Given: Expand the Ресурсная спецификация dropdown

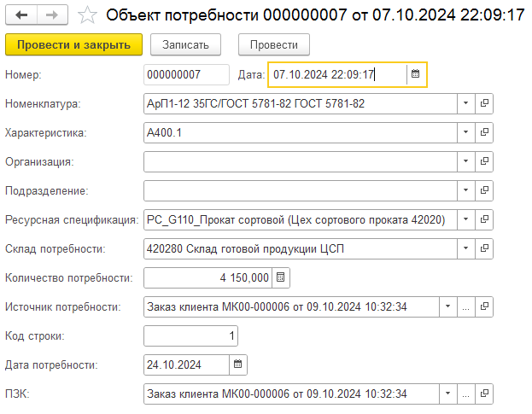Looking at the screenshot, I should 465,220.
